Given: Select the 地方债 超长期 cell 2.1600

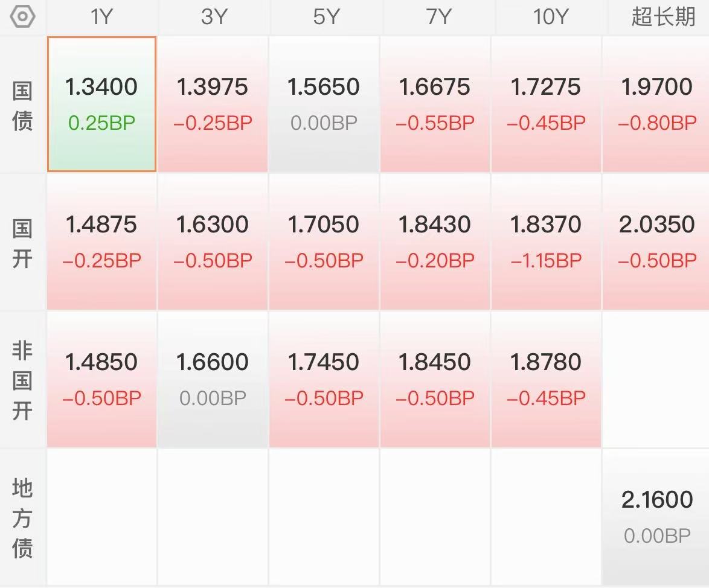Looking at the screenshot, I should click(656, 517).
